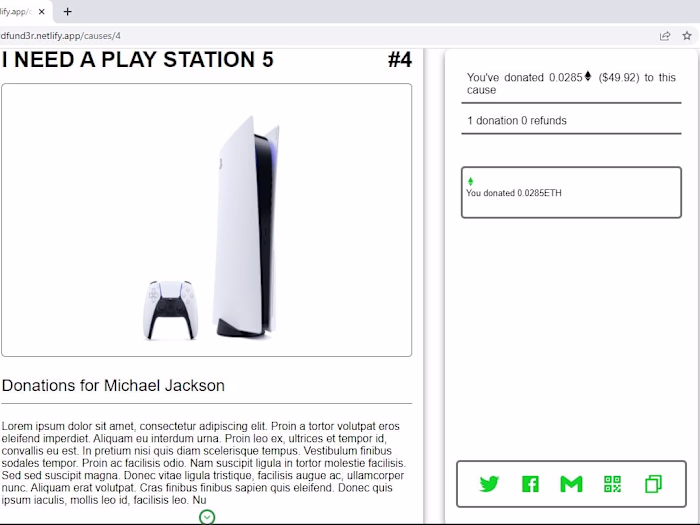This screenshot has height=525, width=700.
Task: Copy the cause link to clipboard
Action: pyautogui.click(x=653, y=484)
